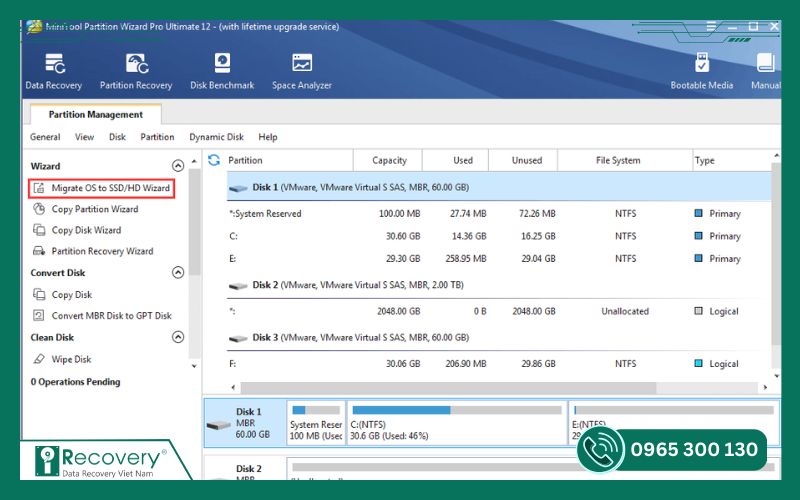The width and height of the screenshot is (800, 500).
Task: Click the 0 Operations Pending label
Action: [x=76, y=382]
